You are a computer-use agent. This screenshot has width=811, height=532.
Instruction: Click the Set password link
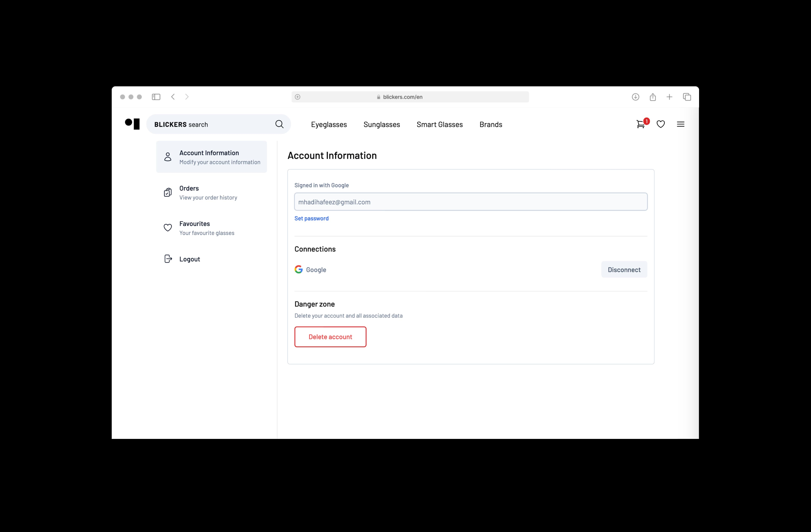312,218
